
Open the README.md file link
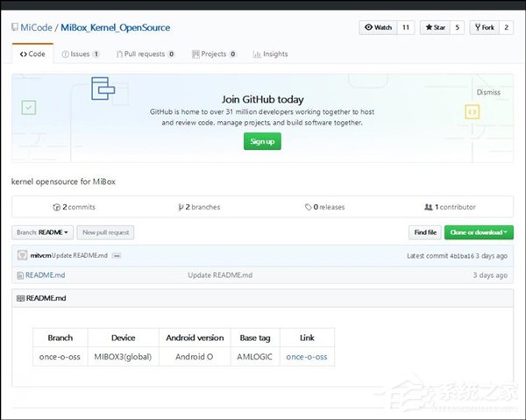pyautogui.click(x=45, y=275)
